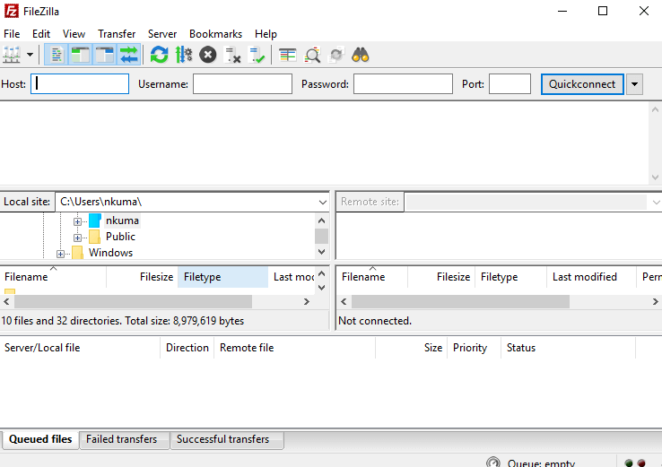Viewport: 662px width, 467px height.
Task: Focus the Password input field
Action: [x=403, y=84]
